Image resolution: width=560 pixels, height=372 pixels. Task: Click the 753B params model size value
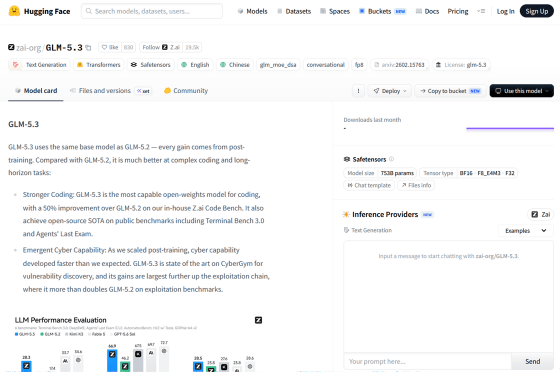coord(397,173)
